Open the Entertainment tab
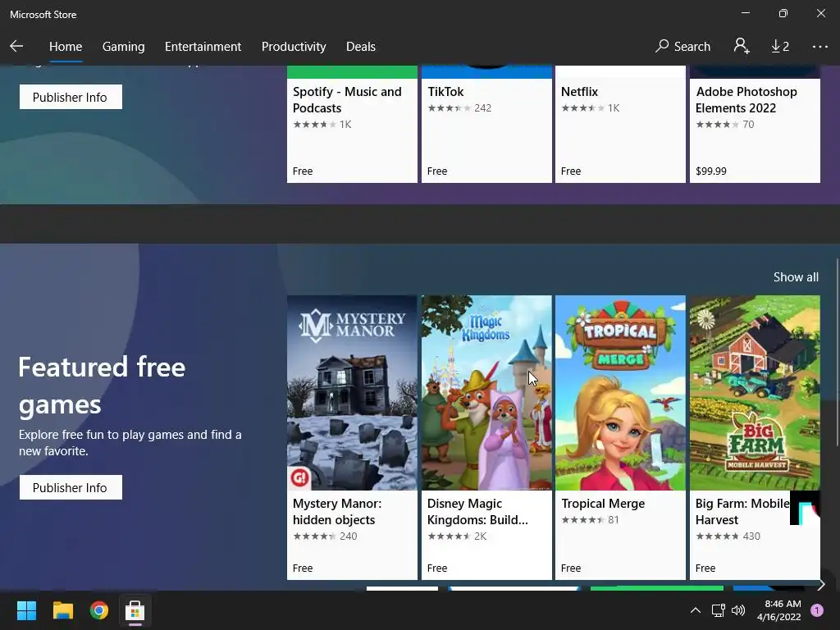The height and width of the screenshot is (630, 840). [x=203, y=47]
